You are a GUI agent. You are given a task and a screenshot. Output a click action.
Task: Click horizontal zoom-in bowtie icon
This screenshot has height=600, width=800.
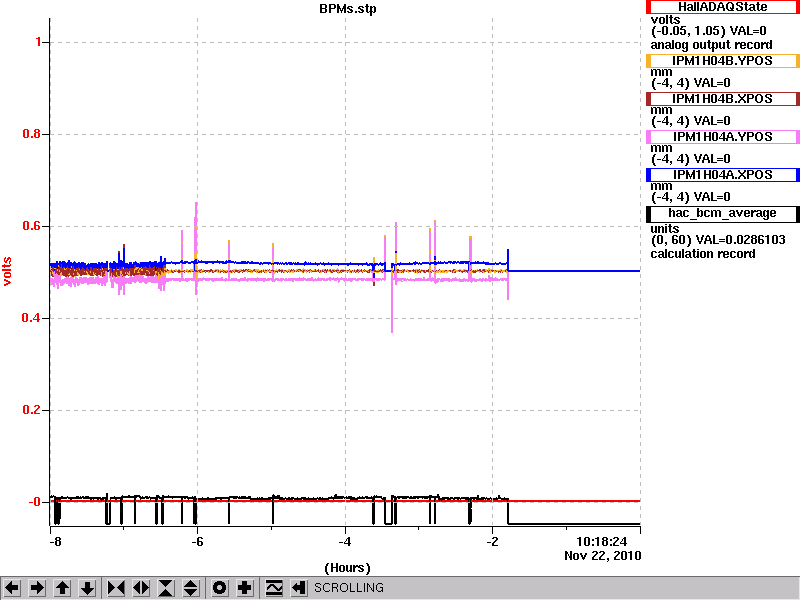tap(116, 588)
